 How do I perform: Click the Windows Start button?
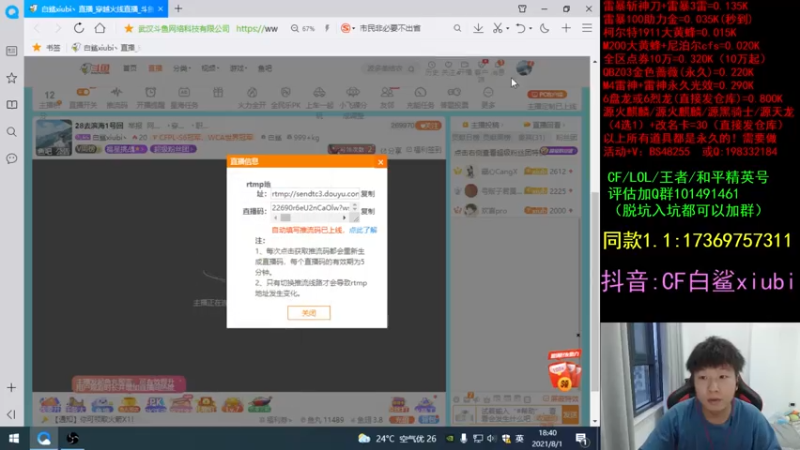[x=14, y=438]
